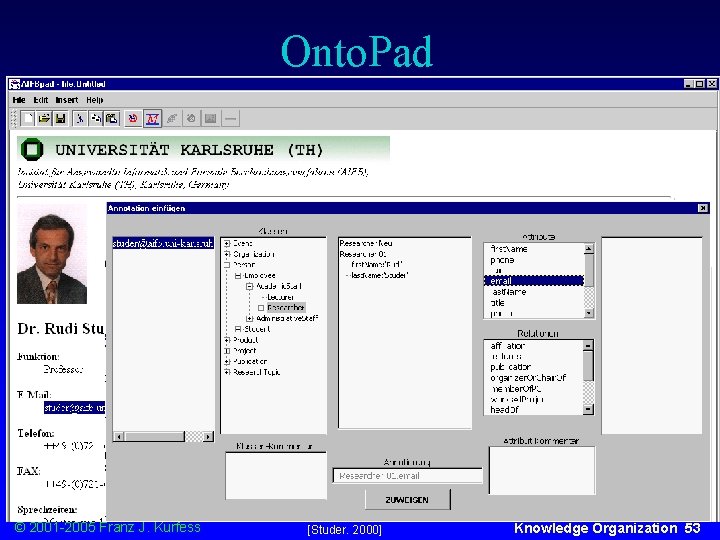Click the Universität Karlsruhe green logo
Viewport: 720px width, 540px height.
(32, 150)
